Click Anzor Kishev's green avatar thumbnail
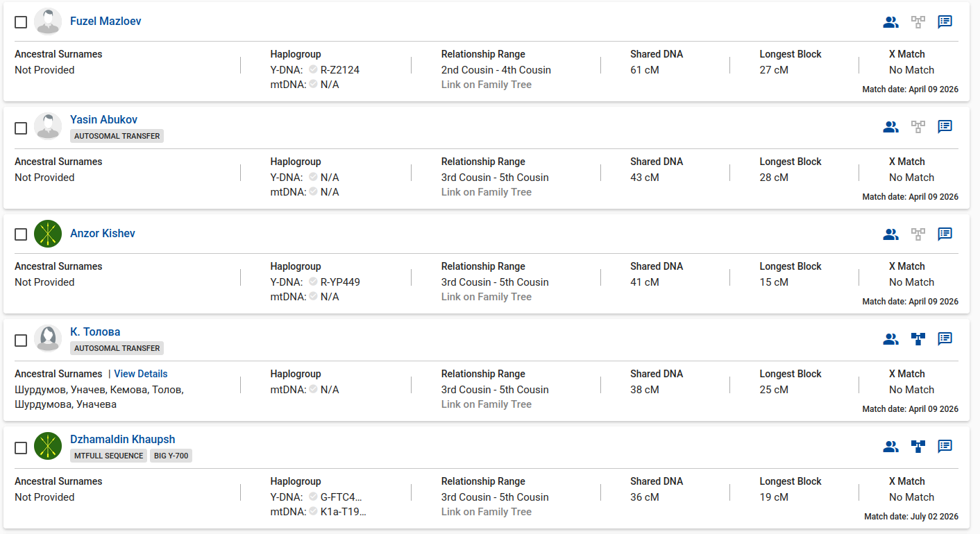Viewport: 980px width, 534px height. (48, 234)
